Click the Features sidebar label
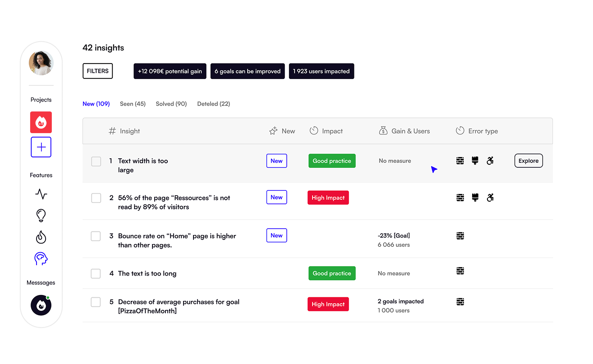This screenshot has width=593, height=364. (41, 175)
